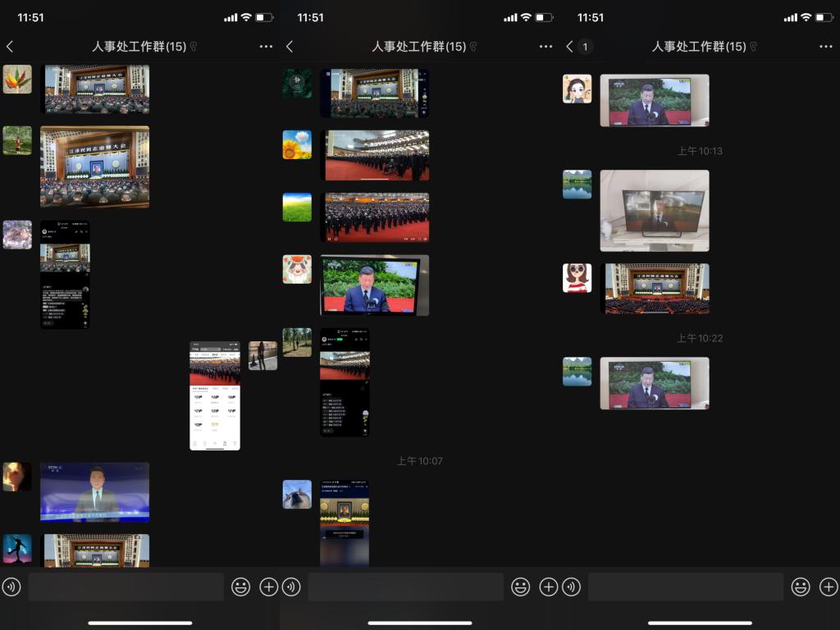This screenshot has width=840, height=630.
Task: Tap the plus attachment icon in the right chat
Action: pyautogui.click(x=829, y=587)
